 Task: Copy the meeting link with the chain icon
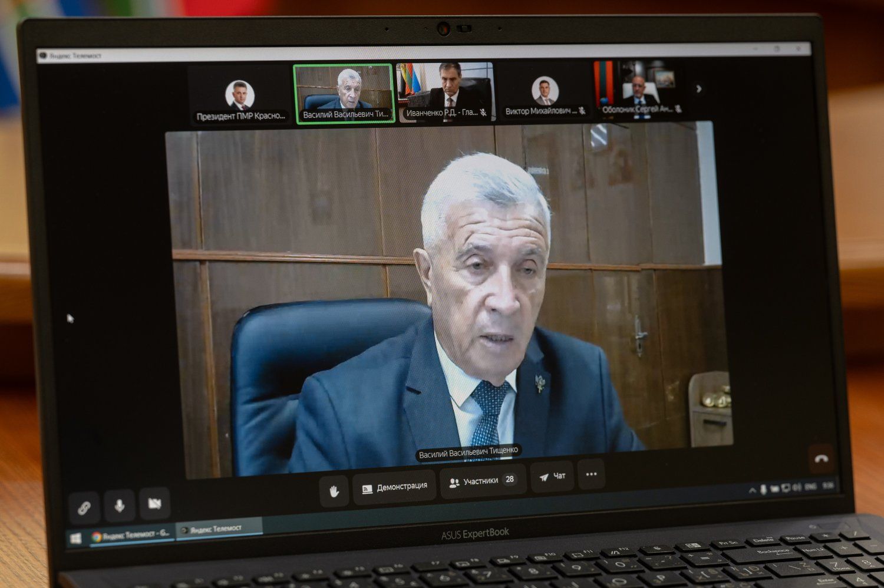click(x=84, y=507)
